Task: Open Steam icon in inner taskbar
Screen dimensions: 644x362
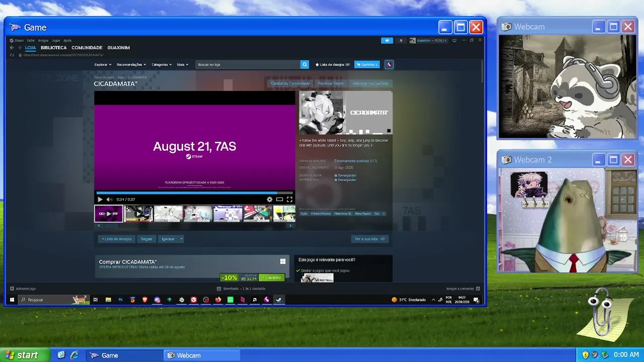Action: 279,300
